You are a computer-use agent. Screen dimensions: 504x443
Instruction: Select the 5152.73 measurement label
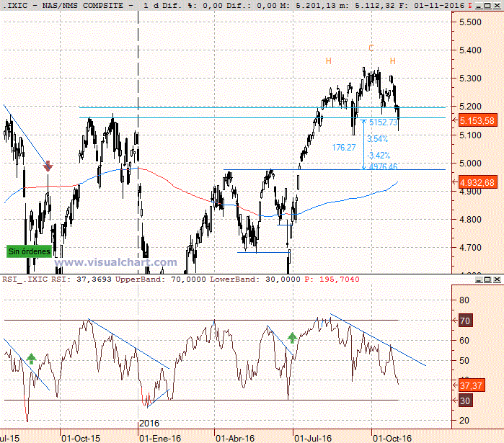click(x=383, y=122)
